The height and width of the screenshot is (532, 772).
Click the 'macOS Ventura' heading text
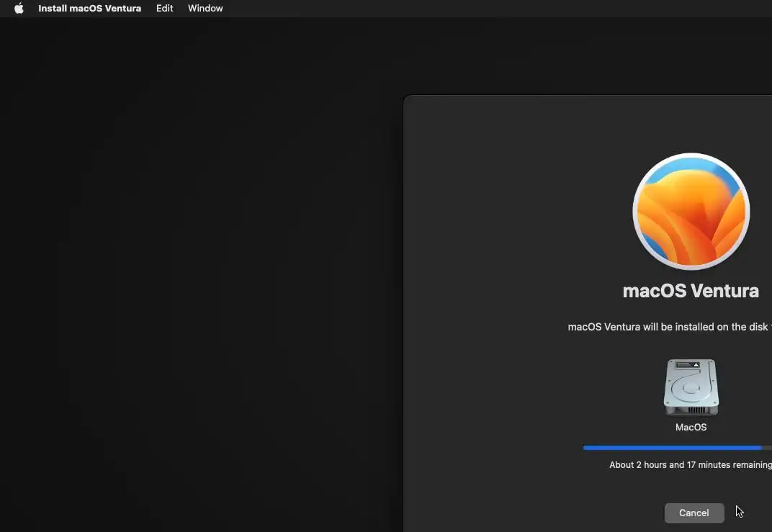pyautogui.click(x=691, y=291)
